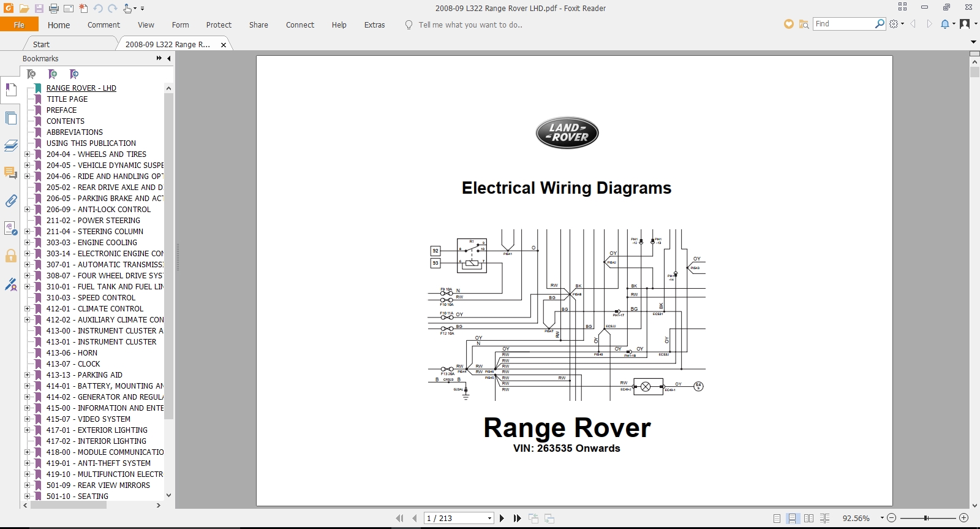Expand all bookmarks with the double-arrow button

[159, 58]
